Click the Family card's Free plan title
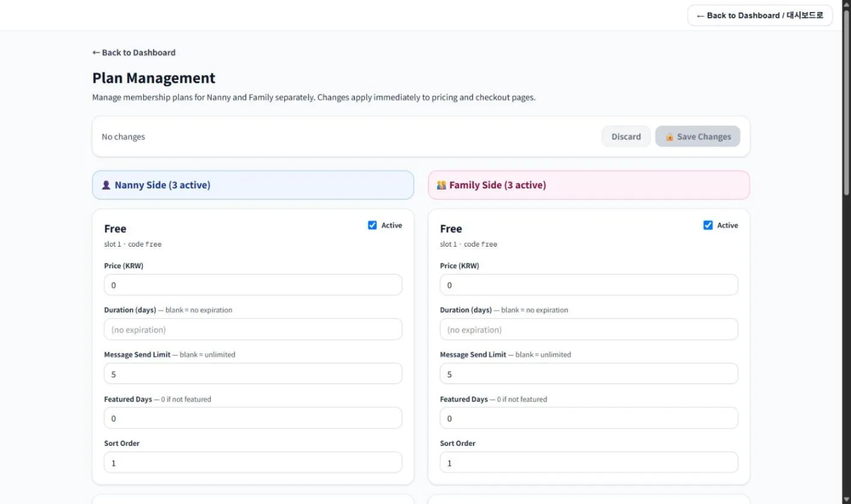This screenshot has width=851, height=504. point(451,229)
